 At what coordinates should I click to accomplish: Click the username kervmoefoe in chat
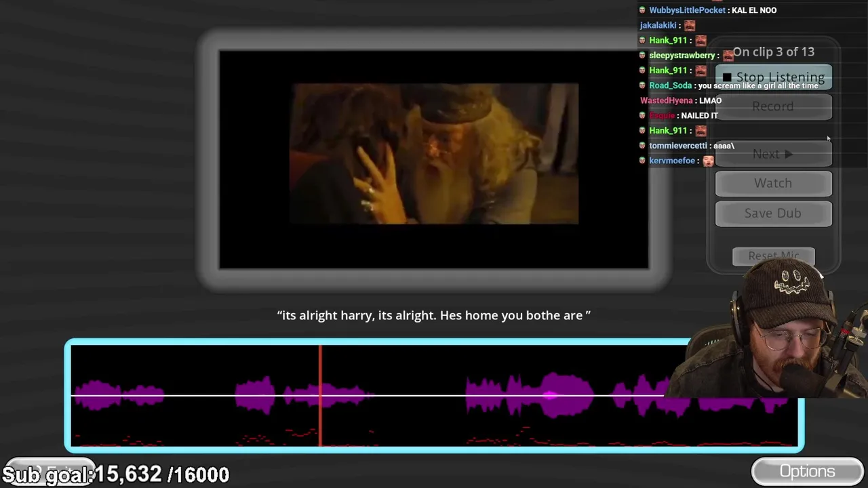pos(672,161)
